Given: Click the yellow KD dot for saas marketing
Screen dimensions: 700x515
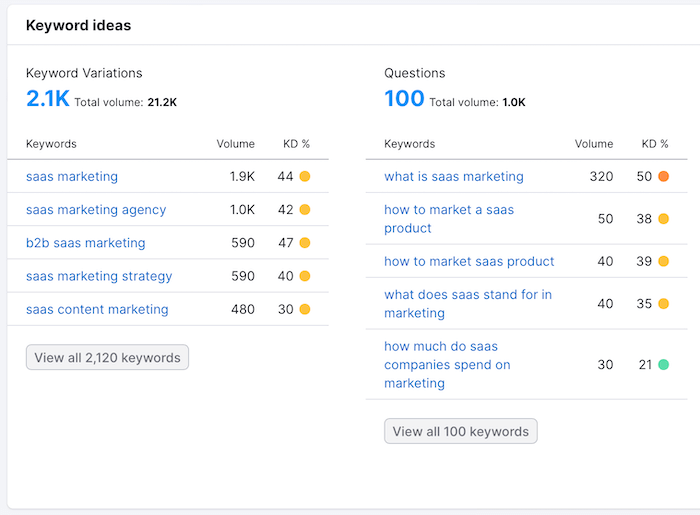Looking at the screenshot, I should pos(305,177).
